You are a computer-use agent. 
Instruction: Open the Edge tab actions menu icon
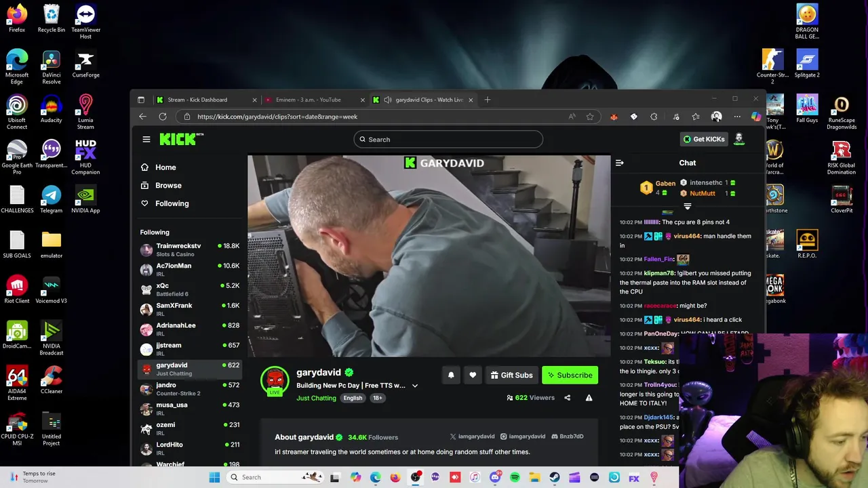point(141,100)
